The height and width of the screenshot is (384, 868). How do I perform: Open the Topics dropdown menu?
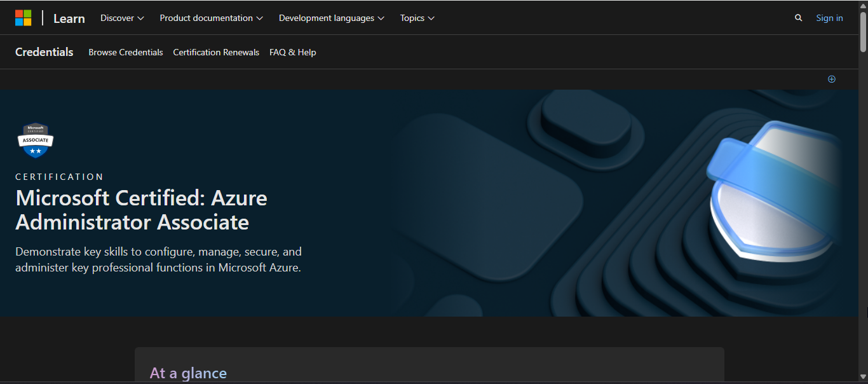point(417,18)
